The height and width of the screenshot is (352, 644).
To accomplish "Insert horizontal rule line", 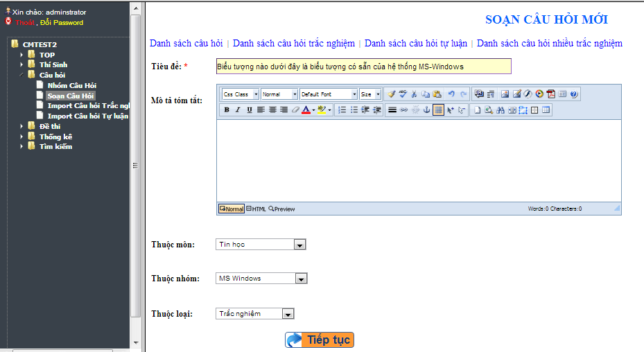I will pyautogui.click(x=392, y=109).
